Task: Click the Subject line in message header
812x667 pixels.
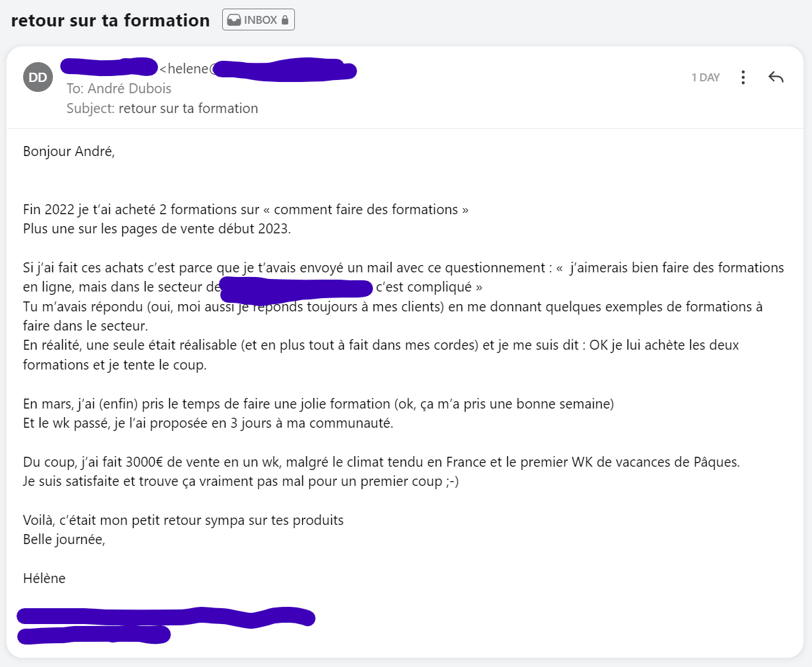Action: tap(162, 108)
